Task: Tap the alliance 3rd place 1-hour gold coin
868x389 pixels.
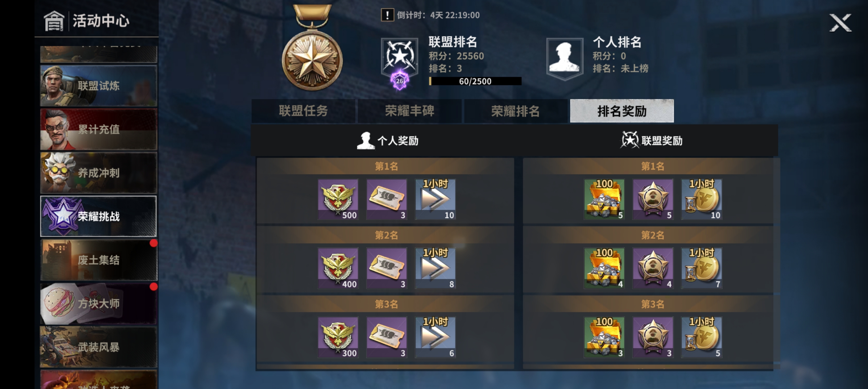Action: (701, 337)
